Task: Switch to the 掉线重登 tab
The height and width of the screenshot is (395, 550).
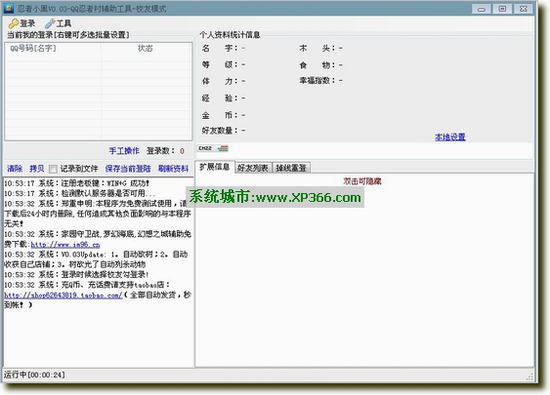Action: [x=291, y=168]
